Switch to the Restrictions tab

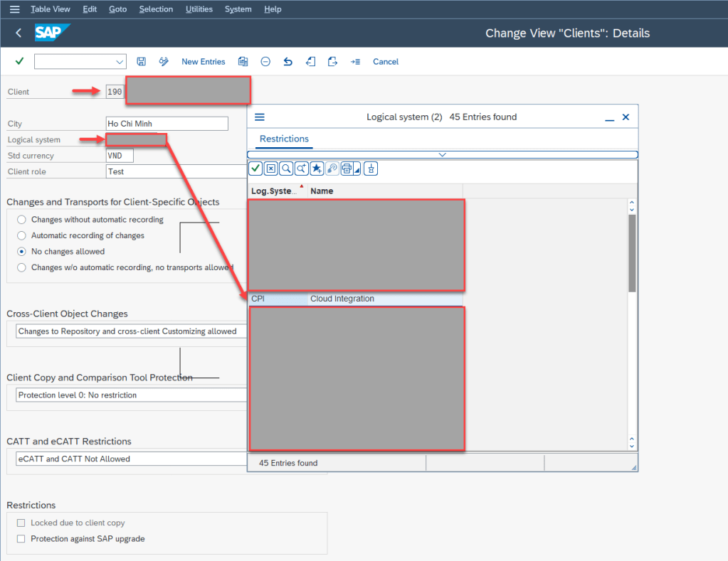(284, 139)
